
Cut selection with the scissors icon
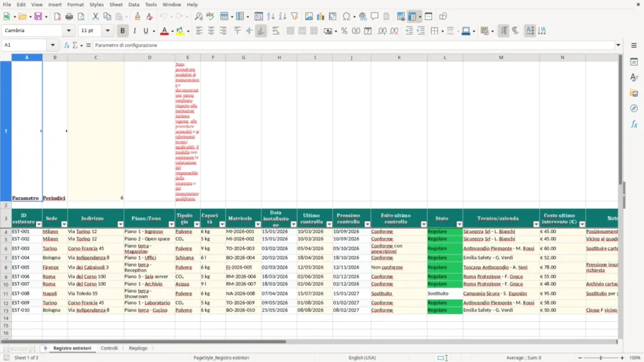click(x=96, y=16)
